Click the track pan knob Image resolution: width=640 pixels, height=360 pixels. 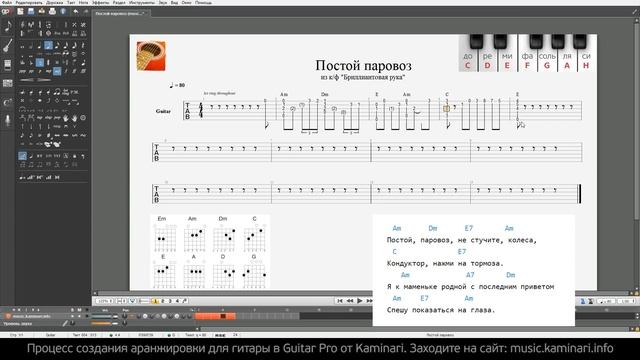(124, 316)
